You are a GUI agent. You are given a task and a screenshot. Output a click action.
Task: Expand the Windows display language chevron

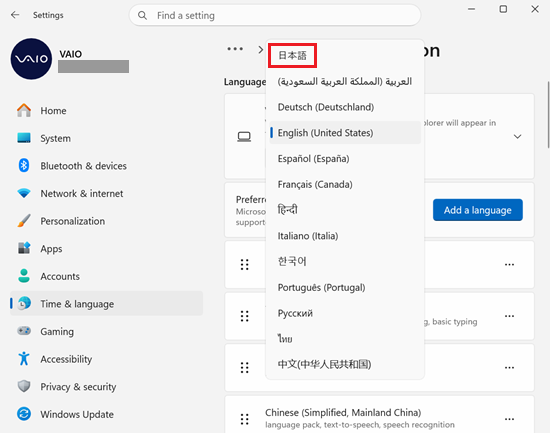517,136
